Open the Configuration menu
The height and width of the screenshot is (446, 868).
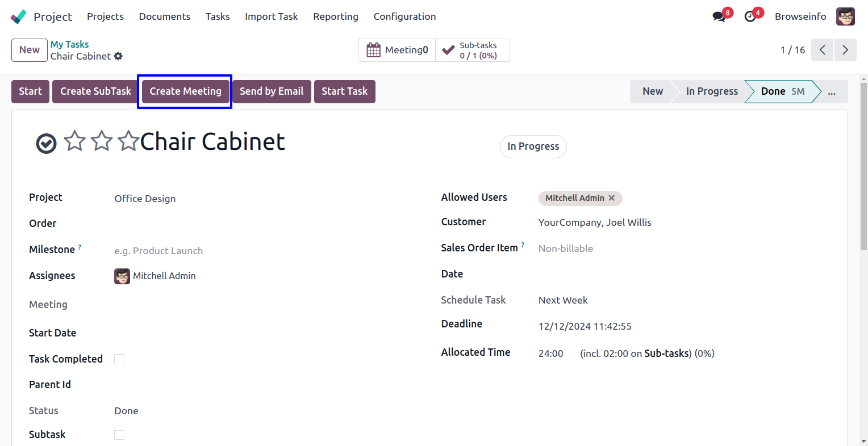tap(404, 16)
